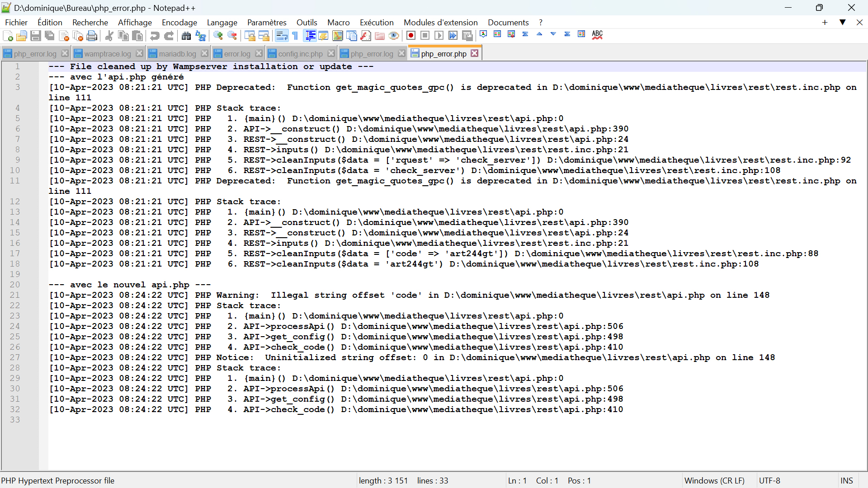Open Find with the binoculars icon

(x=186, y=36)
